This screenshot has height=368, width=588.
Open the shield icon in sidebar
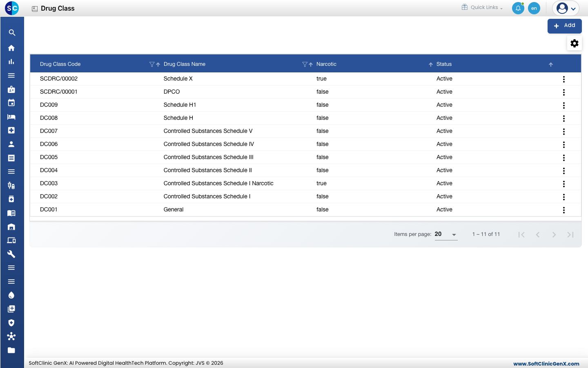[x=11, y=323]
